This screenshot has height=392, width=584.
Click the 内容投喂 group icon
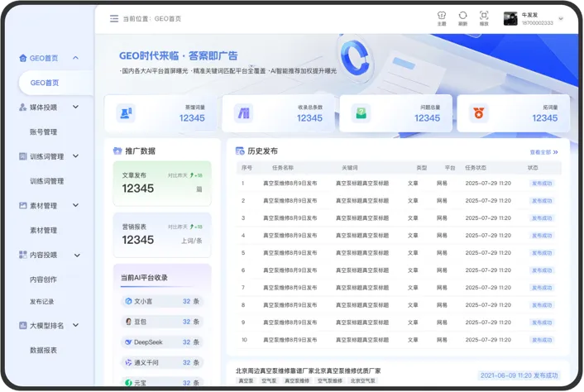(x=22, y=255)
